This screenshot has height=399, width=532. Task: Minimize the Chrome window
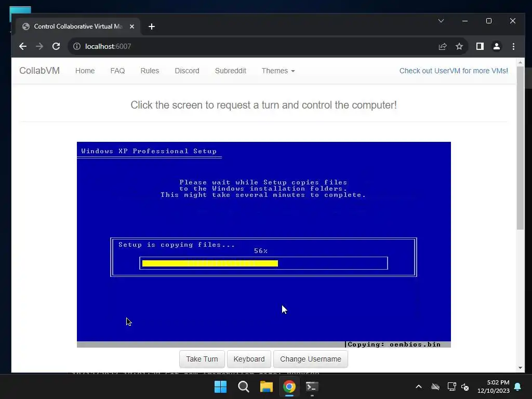pyautogui.click(x=465, y=21)
